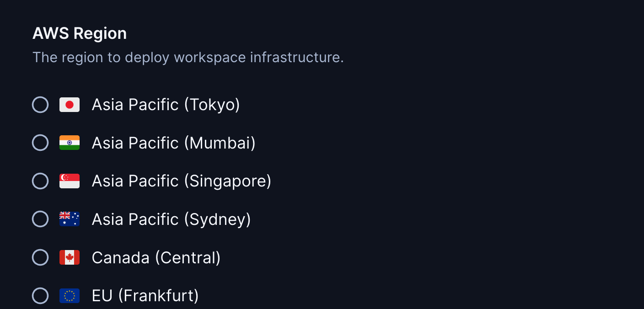Click the Canada (Central) label
The width and height of the screenshot is (644, 309).
(156, 257)
